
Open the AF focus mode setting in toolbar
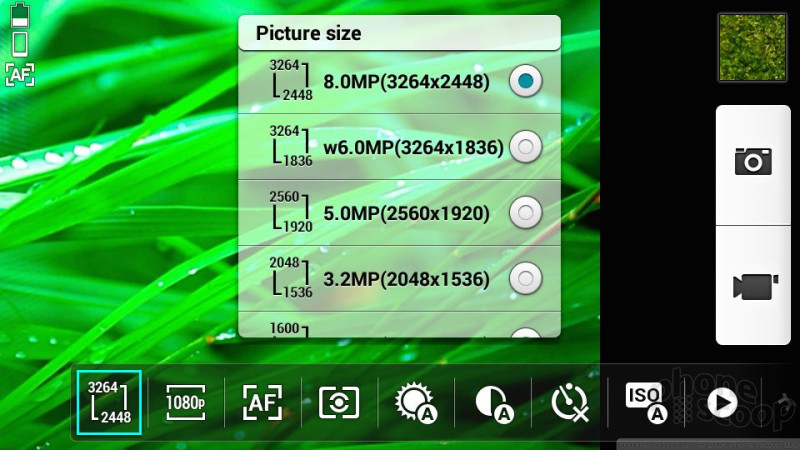[x=262, y=403]
